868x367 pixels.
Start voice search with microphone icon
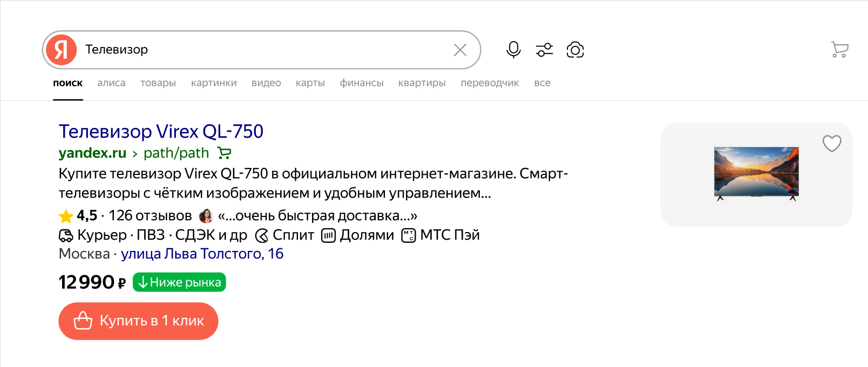tap(513, 50)
